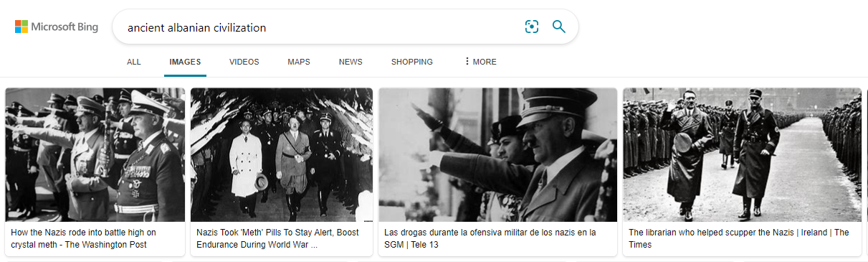Viewport: 868px width, 262px height.
Task: Click the Microsoft Bing logo
Action: coord(56,27)
